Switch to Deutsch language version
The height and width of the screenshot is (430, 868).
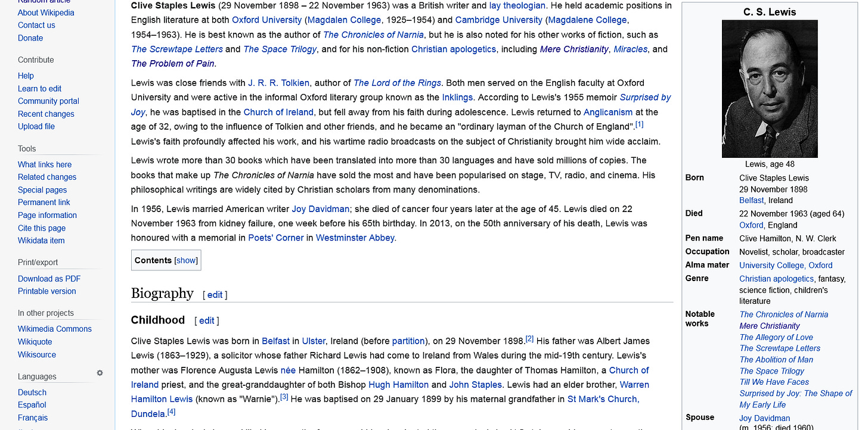(32, 392)
